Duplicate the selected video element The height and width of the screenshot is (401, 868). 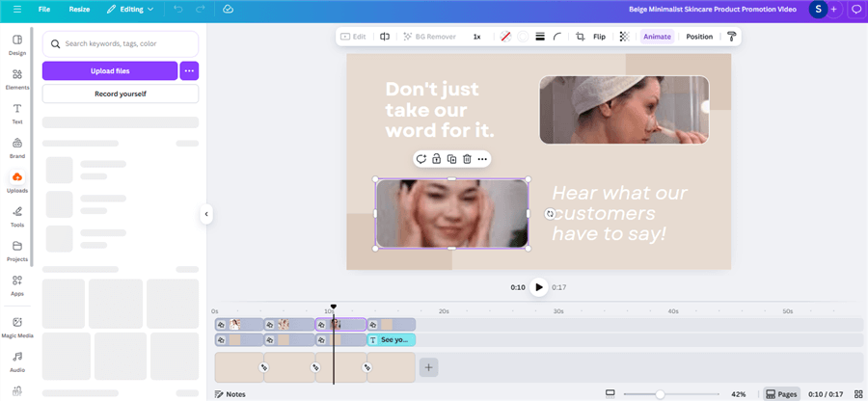(451, 159)
